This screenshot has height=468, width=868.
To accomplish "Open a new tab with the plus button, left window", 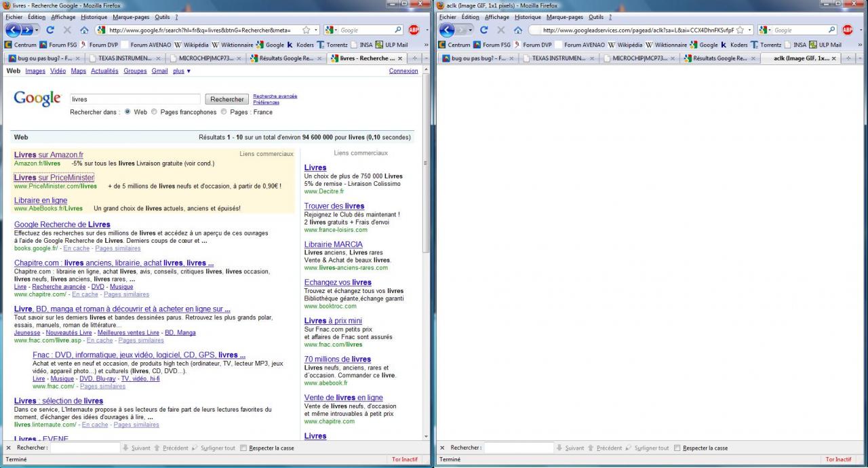I will click(x=415, y=58).
